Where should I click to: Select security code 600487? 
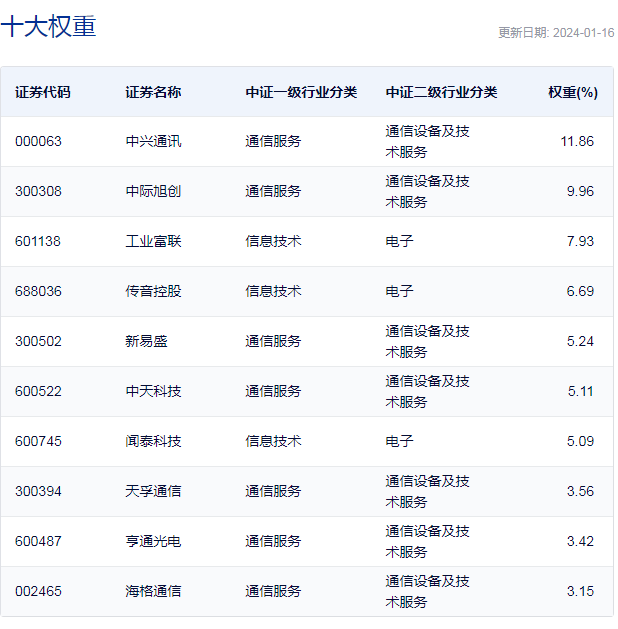38,541
